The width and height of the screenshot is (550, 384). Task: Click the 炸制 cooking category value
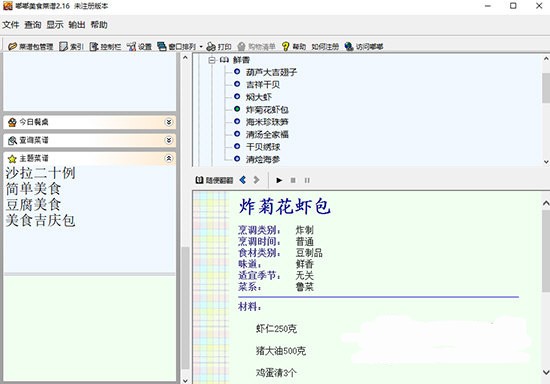(x=304, y=230)
